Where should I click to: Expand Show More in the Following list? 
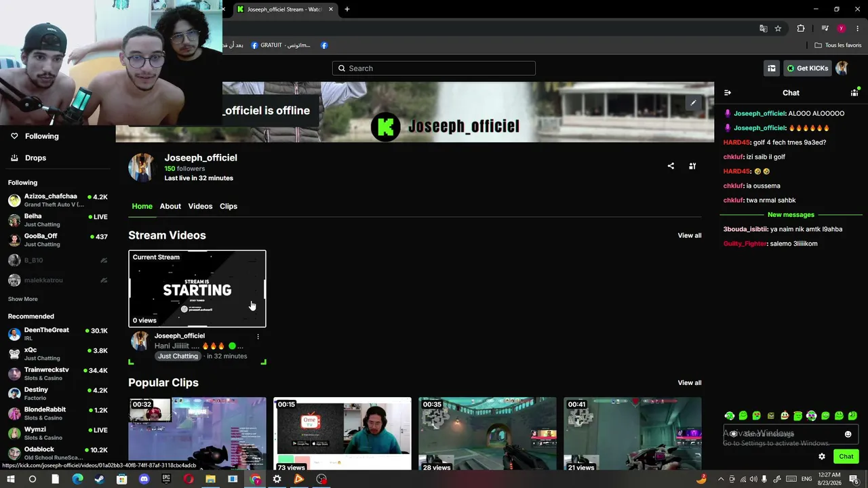(23, 299)
